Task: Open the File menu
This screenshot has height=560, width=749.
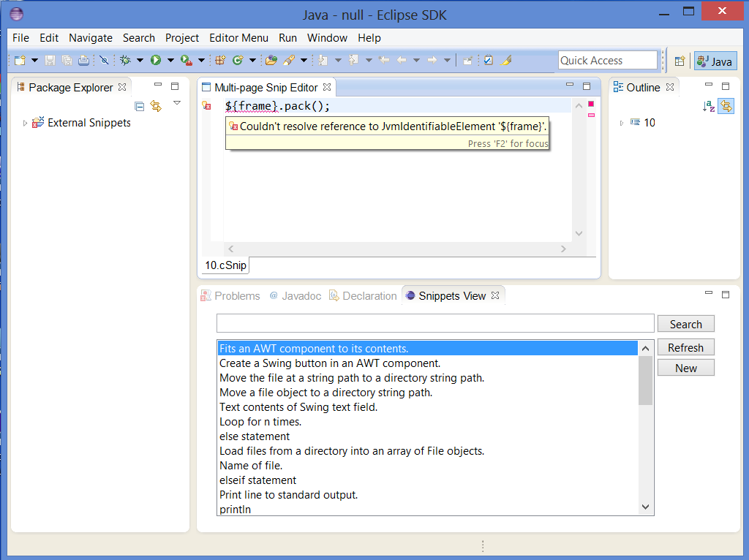Action: click(20, 38)
